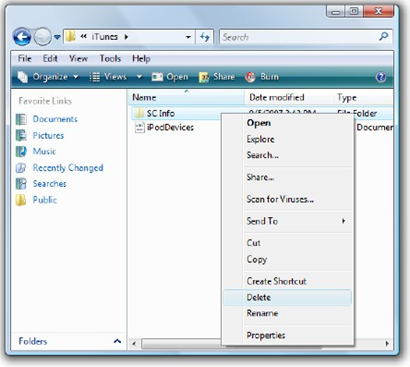This screenshot has height=367, width=410.
Task: Open Music in Favorite Links
Action: [44, 151]
